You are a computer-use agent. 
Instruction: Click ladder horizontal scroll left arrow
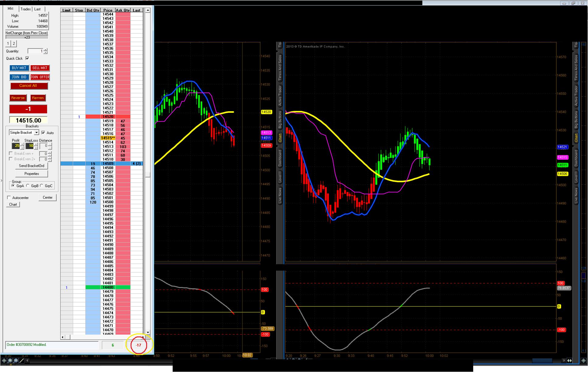[x=63, y=337]
